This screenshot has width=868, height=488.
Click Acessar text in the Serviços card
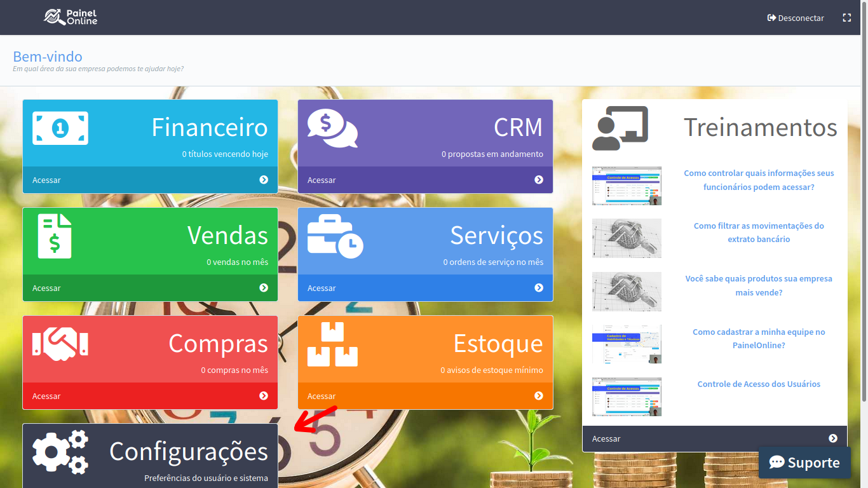pos(322,288)
